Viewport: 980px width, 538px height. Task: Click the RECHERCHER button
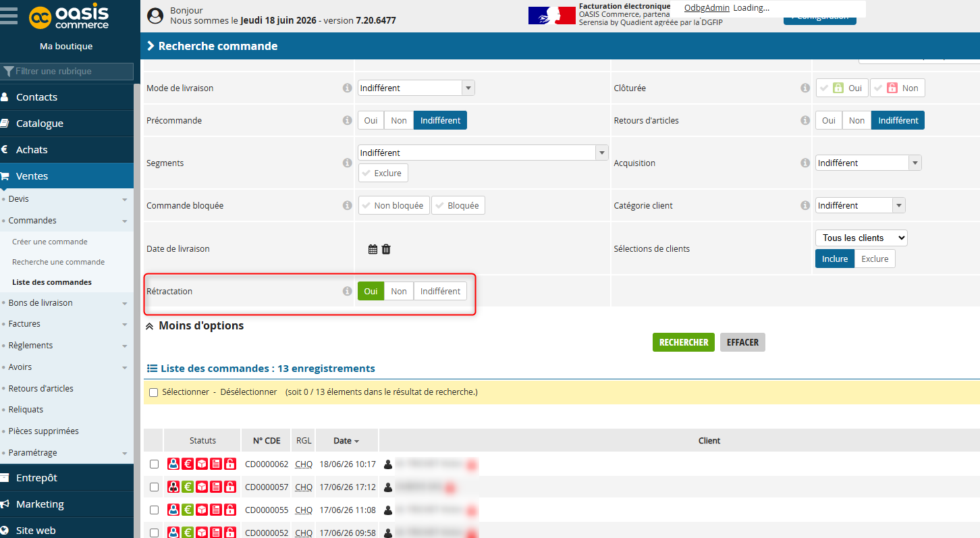(x=684, y=342)
